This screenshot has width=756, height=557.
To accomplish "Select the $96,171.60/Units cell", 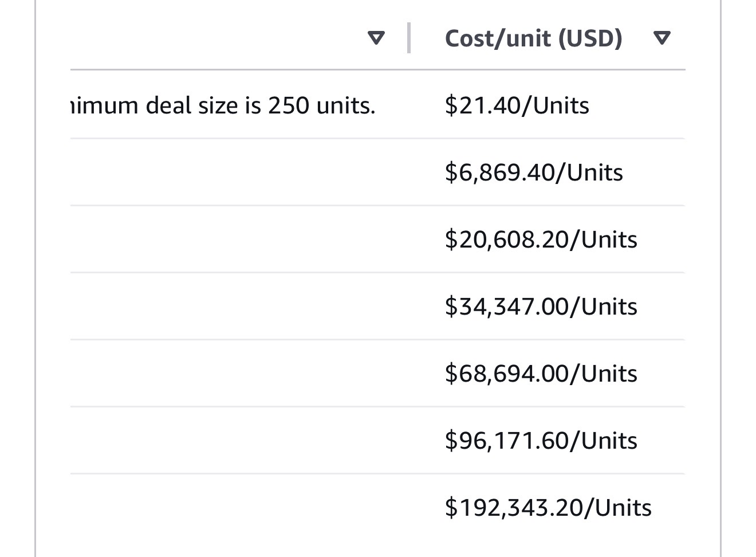I will pyautogui.click(x=541, y=441).
